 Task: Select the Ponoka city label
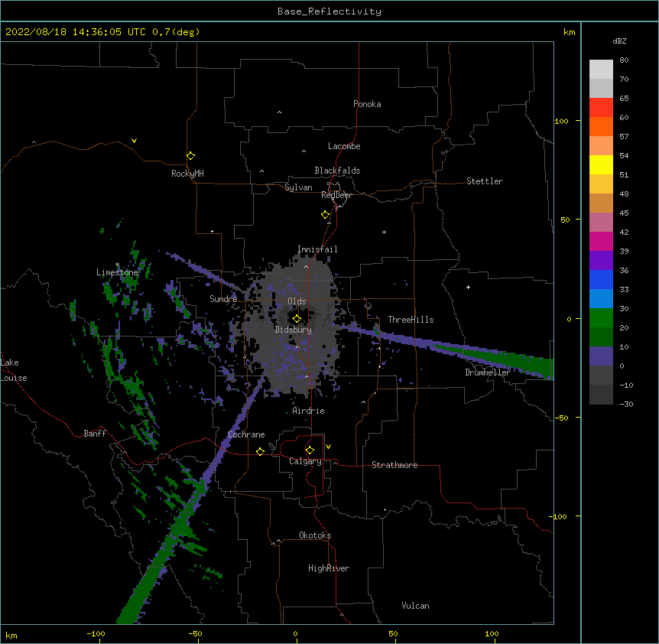(x=367, y=104)
